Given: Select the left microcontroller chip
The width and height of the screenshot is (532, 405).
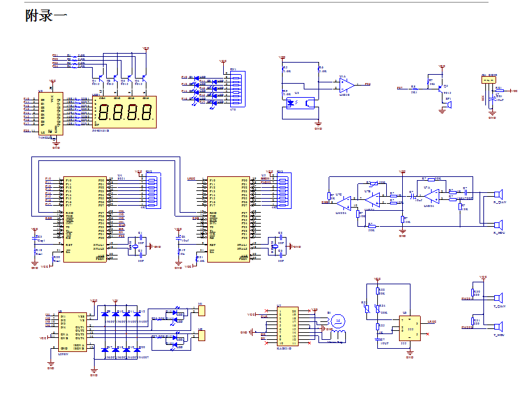Looking at the screenshot, I should (84, 218).
